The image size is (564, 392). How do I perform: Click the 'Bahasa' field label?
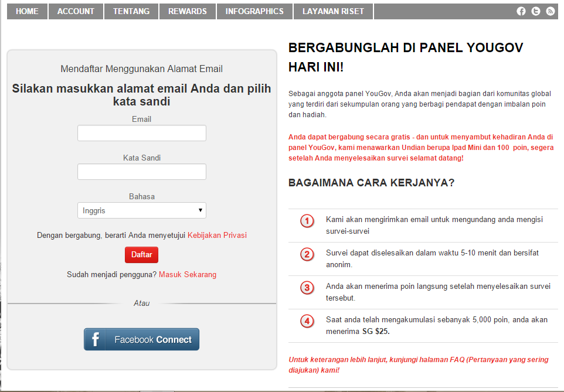[142, 197]
